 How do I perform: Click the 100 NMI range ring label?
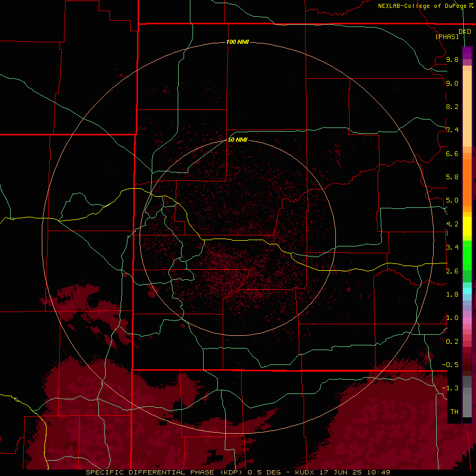click(237, 42)
